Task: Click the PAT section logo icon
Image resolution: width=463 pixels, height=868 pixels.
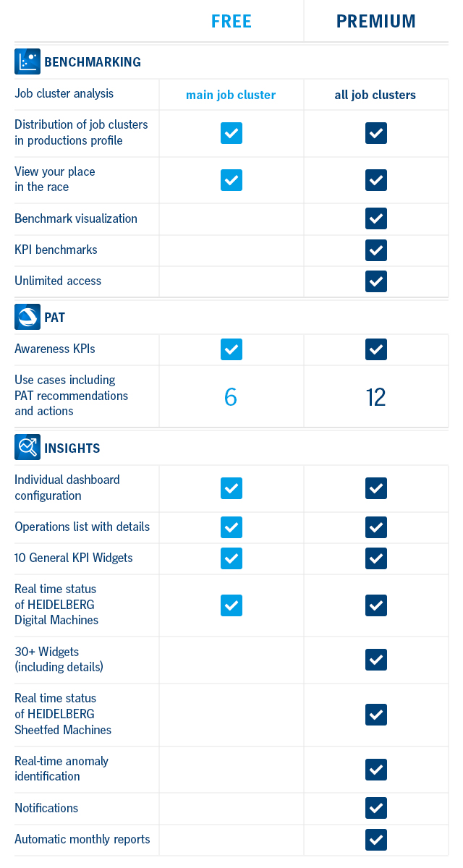Action: click(x=27, y=317)
